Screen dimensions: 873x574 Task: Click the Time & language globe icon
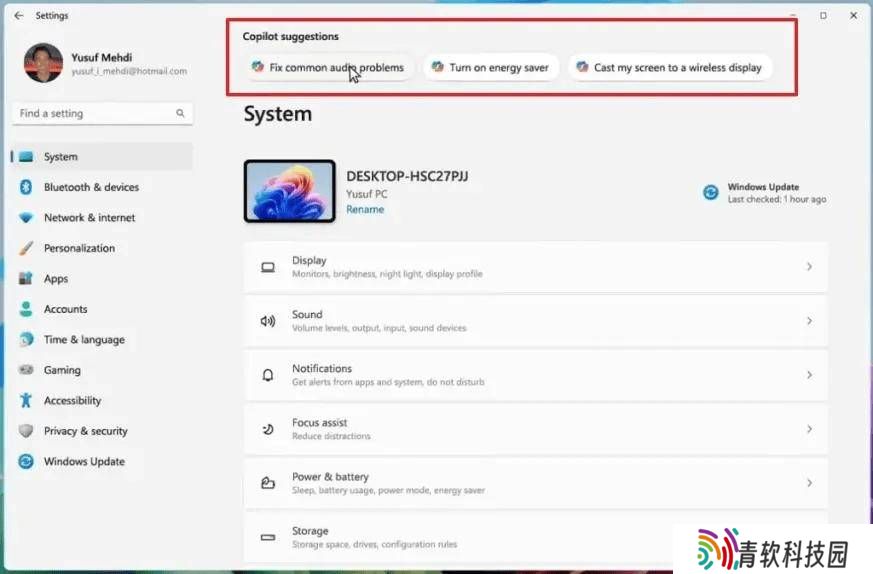pos(26,339)
